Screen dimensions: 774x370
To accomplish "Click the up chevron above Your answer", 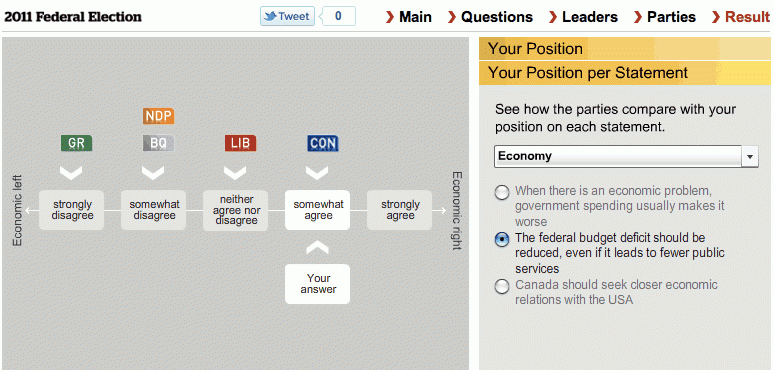I will (x=317, y=248).
